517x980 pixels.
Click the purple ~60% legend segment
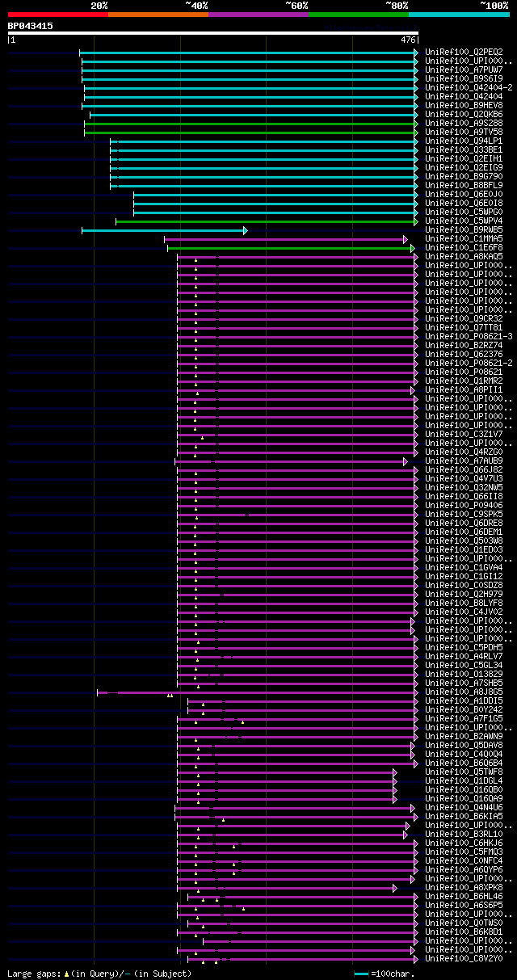tap(258, 15)
